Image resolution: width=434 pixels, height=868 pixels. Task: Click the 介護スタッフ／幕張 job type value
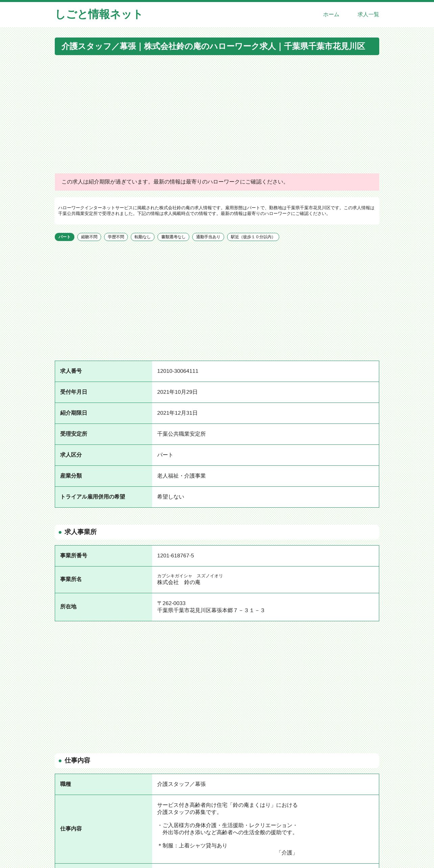[x=182, y=784]
